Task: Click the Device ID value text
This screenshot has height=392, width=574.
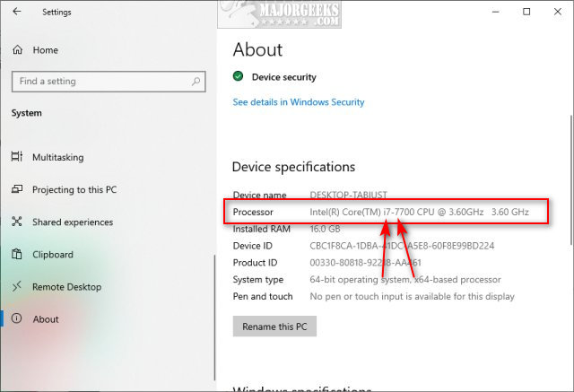Action: [402, 246]
